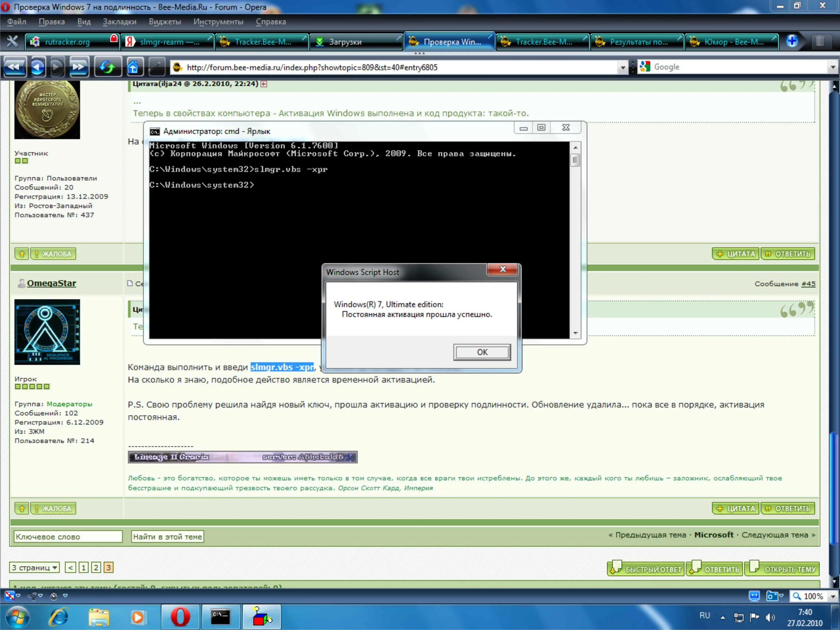Click the snapback icon after the ilja24 quote

tap(264, 84)
